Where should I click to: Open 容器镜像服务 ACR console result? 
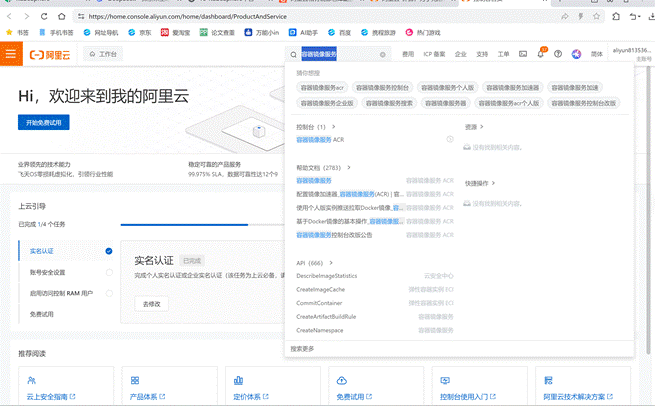[320, 140]
